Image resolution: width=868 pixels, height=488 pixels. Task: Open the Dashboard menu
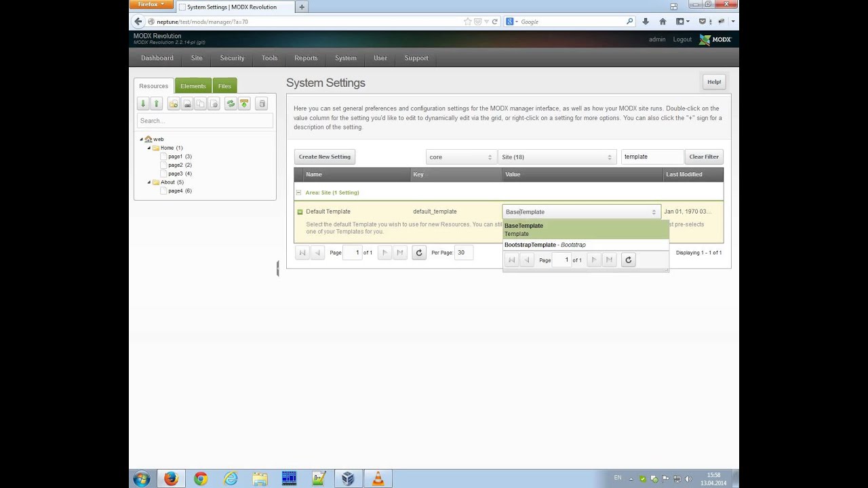tap(157, 58)
